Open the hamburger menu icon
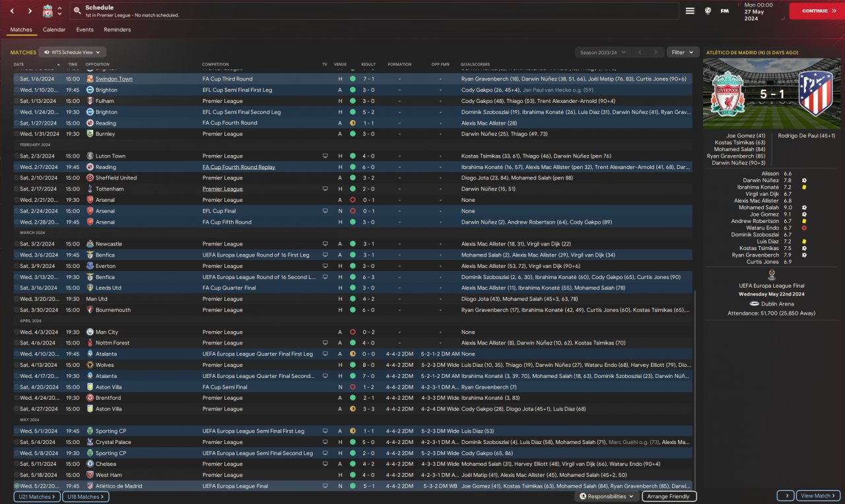This screenshot has width=845, height=504. pos(690,11)
